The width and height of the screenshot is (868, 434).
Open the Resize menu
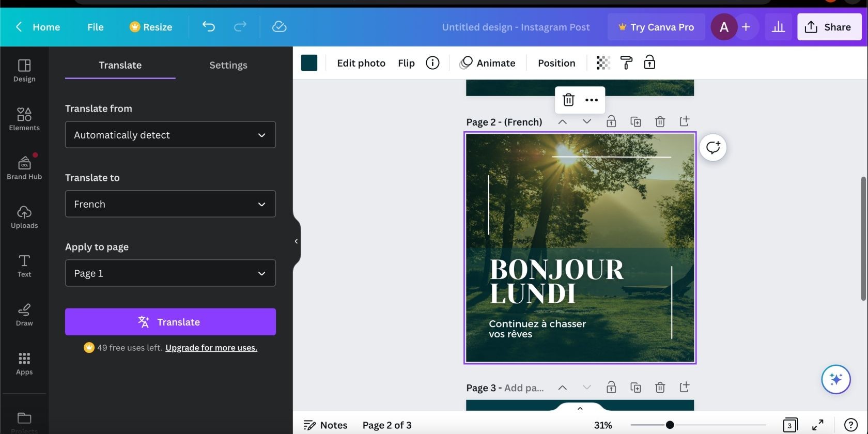click(x=151, y=27)
